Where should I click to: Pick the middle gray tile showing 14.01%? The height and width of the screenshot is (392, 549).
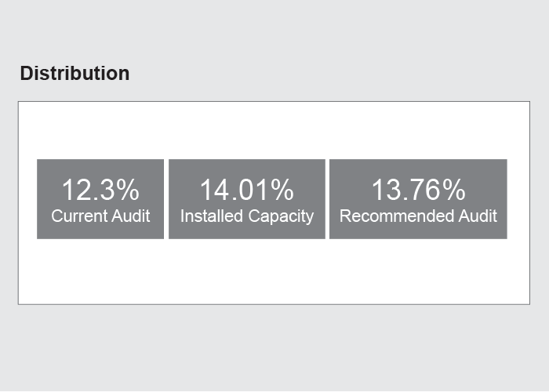247,199
